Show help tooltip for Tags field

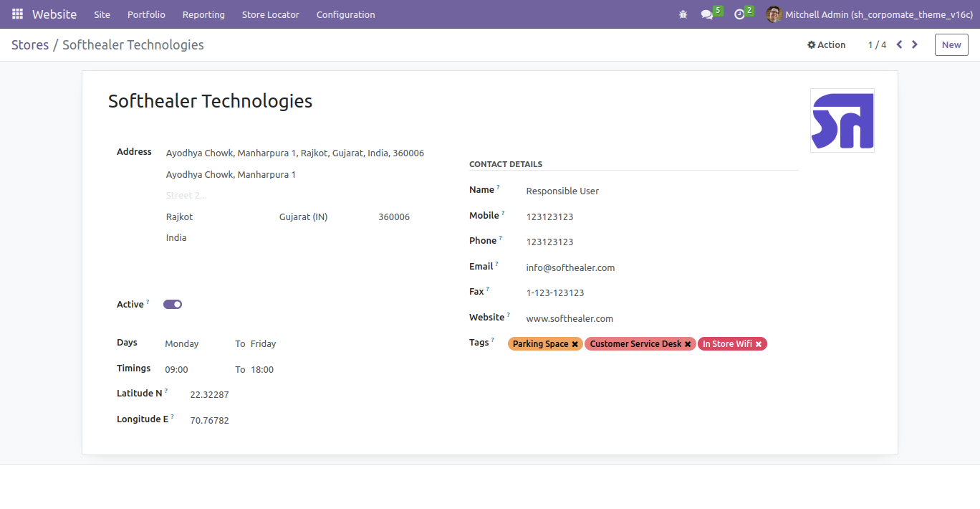click(x=493, y=340)
